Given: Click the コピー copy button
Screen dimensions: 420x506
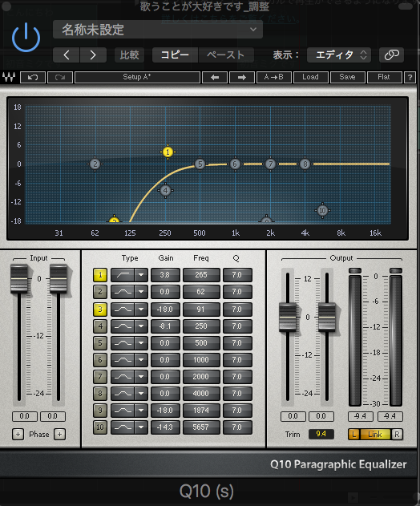Looking at the screenshot, I should (x=175, y=55).
